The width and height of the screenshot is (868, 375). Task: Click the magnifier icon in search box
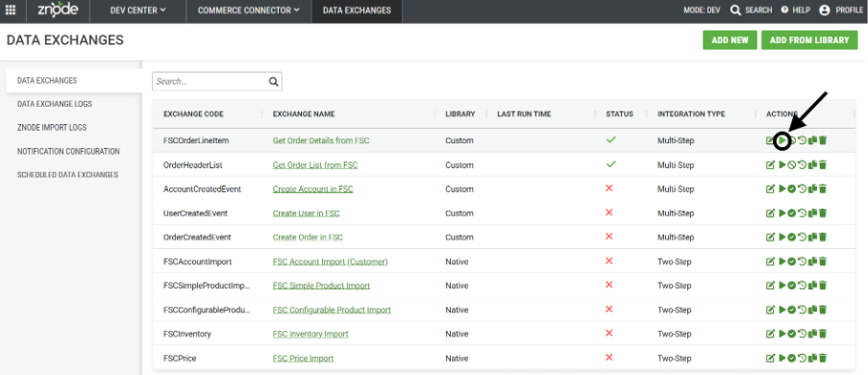[x=273, y=82]
